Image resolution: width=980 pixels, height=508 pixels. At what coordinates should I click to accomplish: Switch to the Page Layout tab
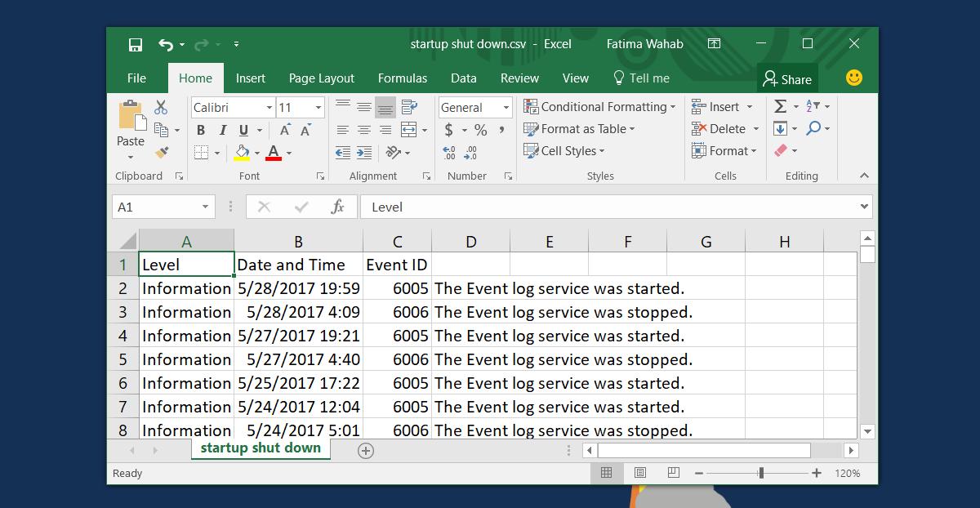click(x=322, y=78)
